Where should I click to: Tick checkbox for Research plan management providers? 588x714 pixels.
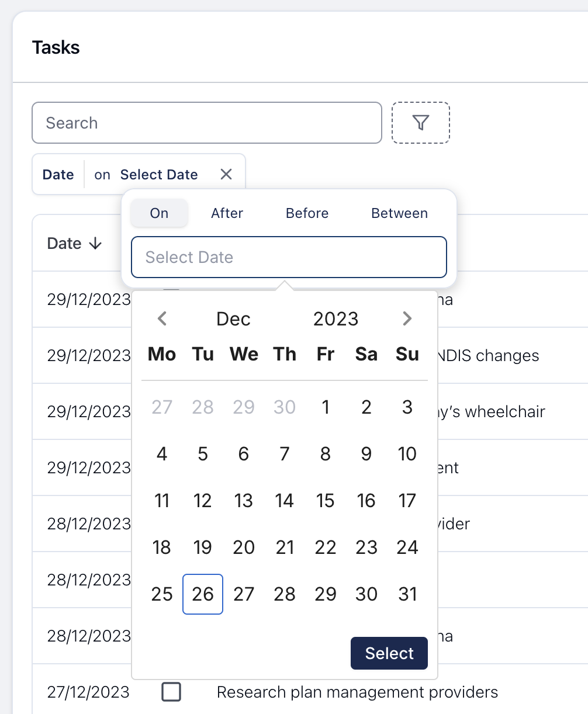(171, 692)
